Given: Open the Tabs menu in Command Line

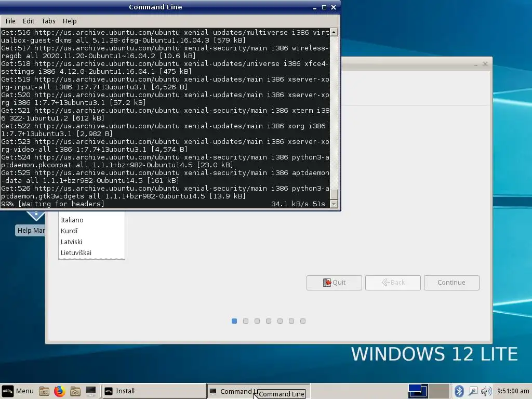Looking at the screenshot, I should pos(48,21).
